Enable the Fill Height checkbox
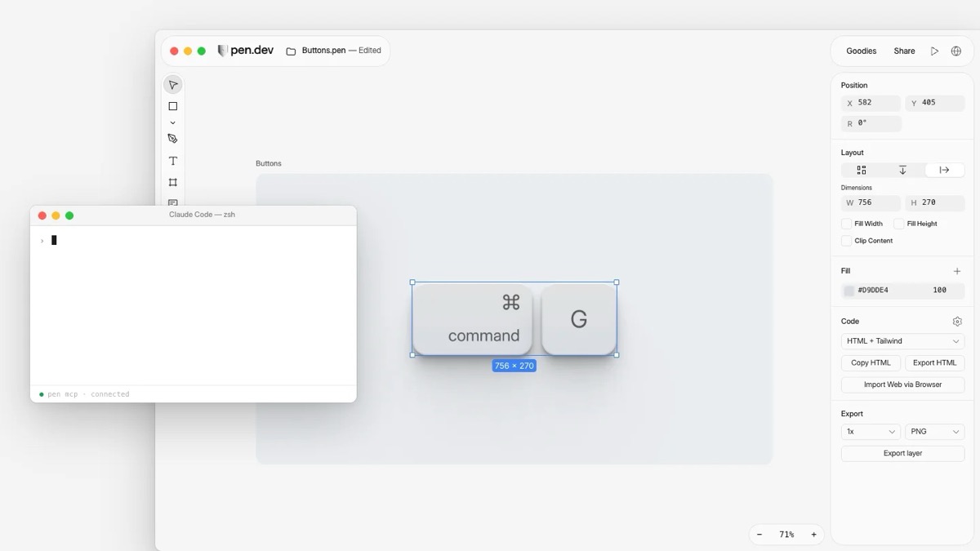Viewport: 980px width, 551px height. [x=898, y=224]
